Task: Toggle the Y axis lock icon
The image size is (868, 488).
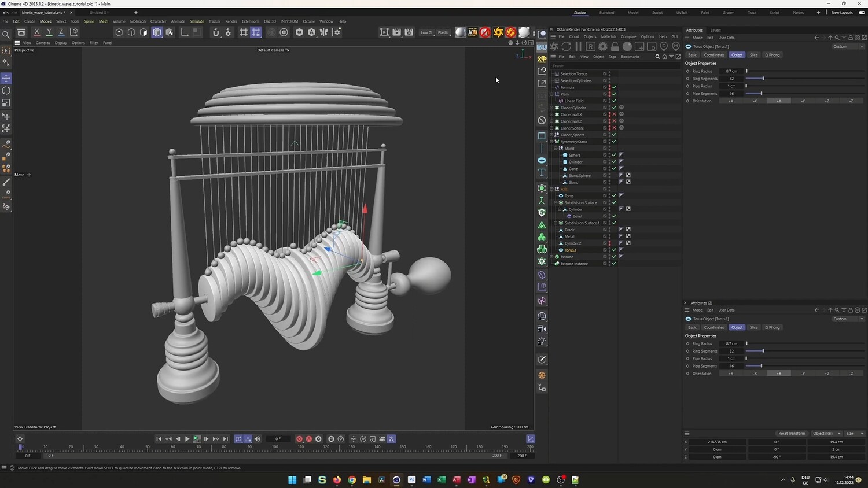Action: click(x=49, y=32)
